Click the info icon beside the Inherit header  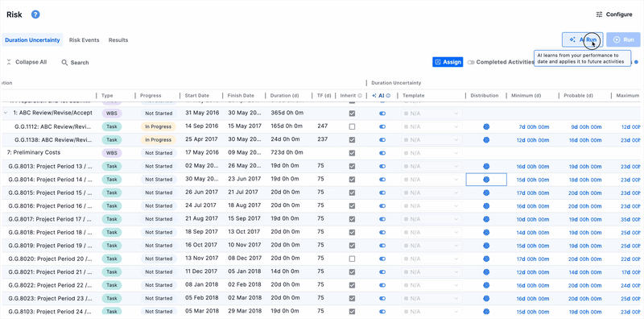tap(360, 96)
